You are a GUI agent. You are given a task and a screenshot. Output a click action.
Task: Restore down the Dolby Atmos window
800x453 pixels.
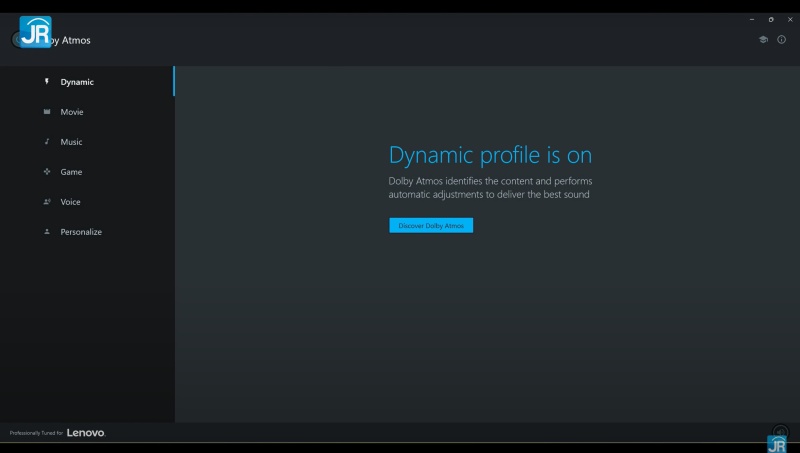(771, 19)
